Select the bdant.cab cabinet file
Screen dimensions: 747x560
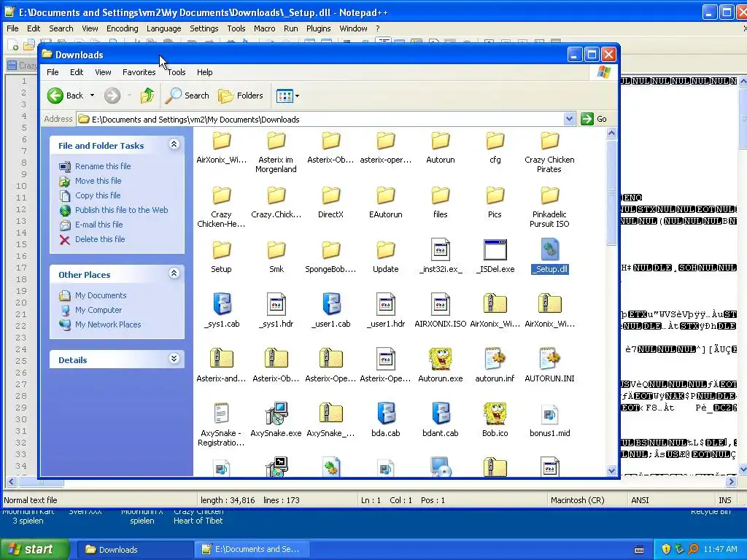440,414
